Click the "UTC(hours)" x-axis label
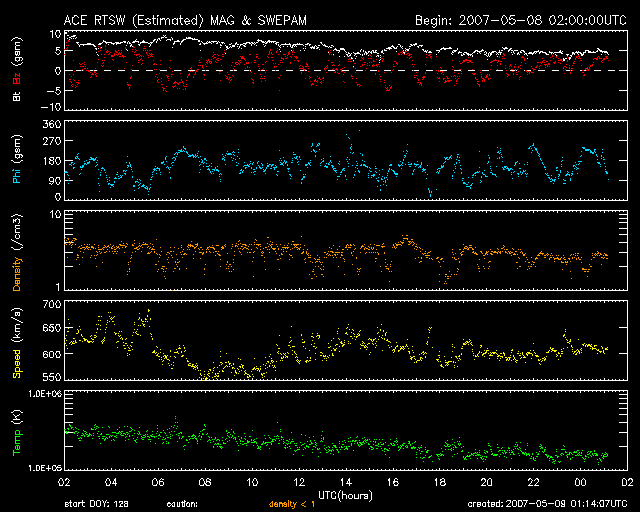Viewport: 640px width, 512px height. click(x=345, y=496)
